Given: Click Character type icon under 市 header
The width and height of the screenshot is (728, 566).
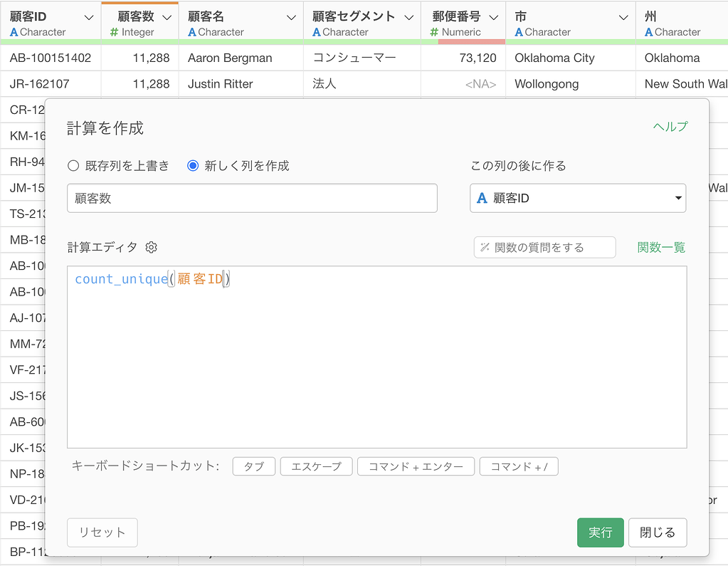Looking at the screenshot, I should point(519,32).
